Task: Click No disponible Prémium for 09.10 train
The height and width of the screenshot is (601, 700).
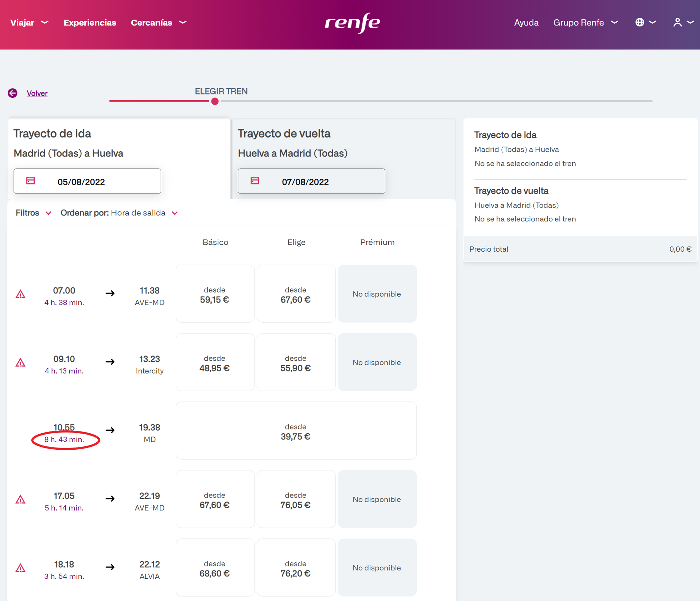Action: click(x=377, y=362)
